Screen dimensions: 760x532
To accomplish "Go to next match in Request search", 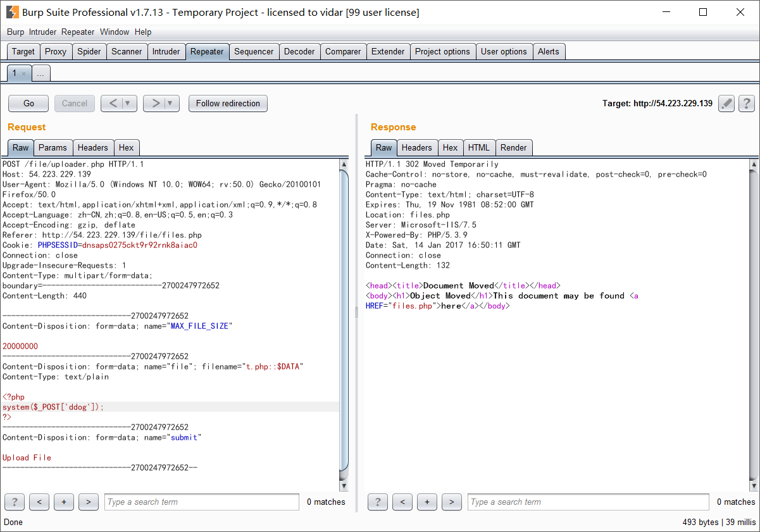I will click(x=89, y=502).
